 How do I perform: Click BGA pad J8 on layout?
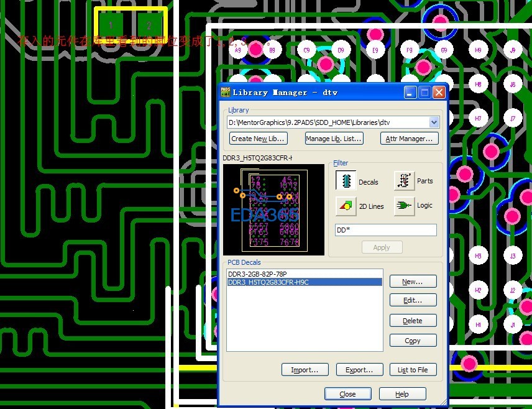513,84
